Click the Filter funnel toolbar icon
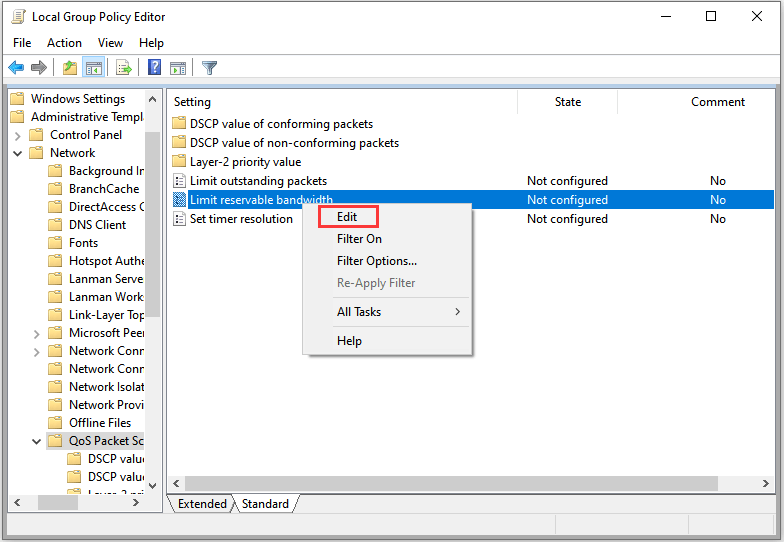The image size is (784, 542). (210, 68)
